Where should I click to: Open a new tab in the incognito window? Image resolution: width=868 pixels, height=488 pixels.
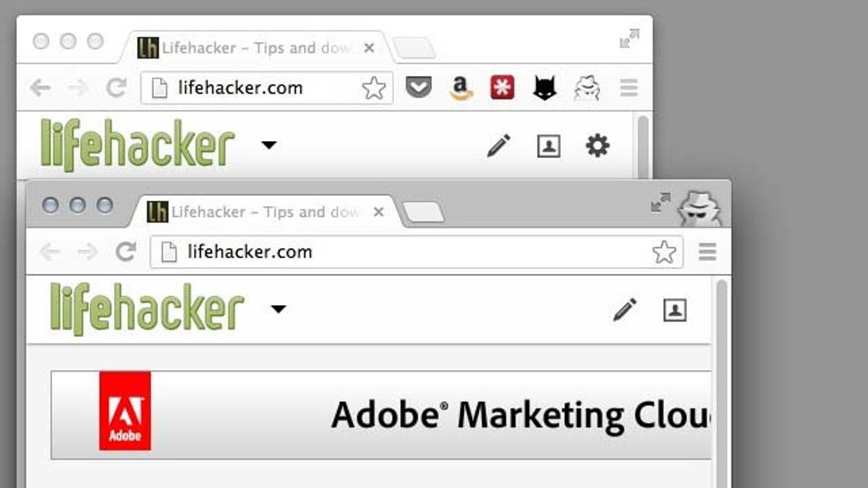coord(423,212)
